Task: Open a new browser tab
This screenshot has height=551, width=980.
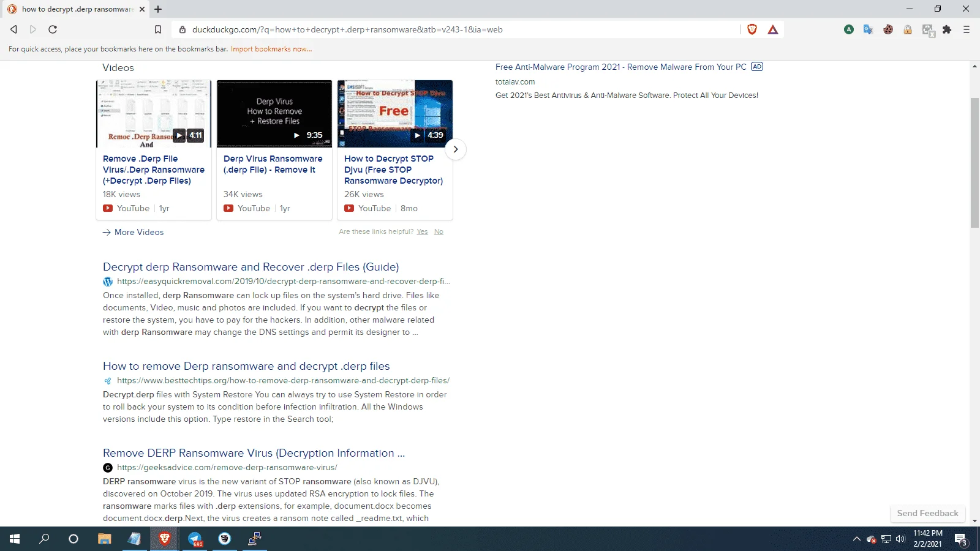Action: pos(158,9)
